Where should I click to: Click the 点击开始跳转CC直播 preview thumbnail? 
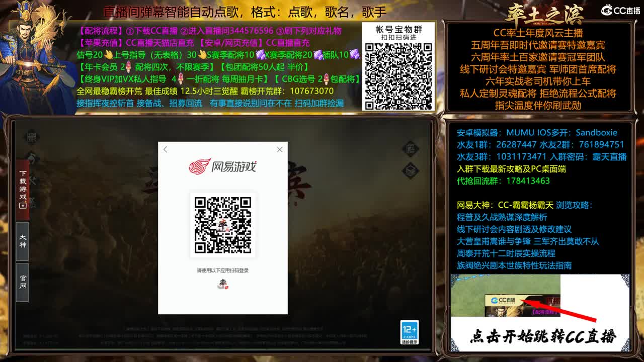pyautogui.click(x=540, y=312)
